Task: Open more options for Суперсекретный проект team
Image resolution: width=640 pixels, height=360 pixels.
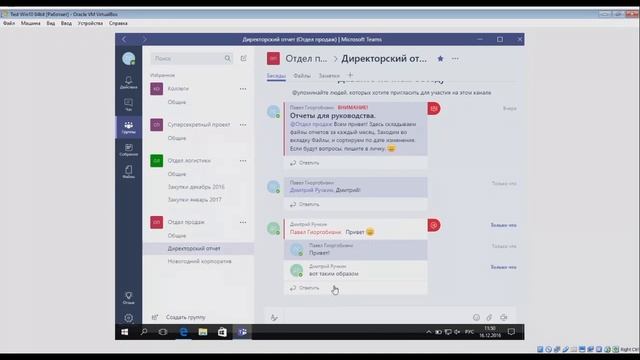Action: point(243,124)
